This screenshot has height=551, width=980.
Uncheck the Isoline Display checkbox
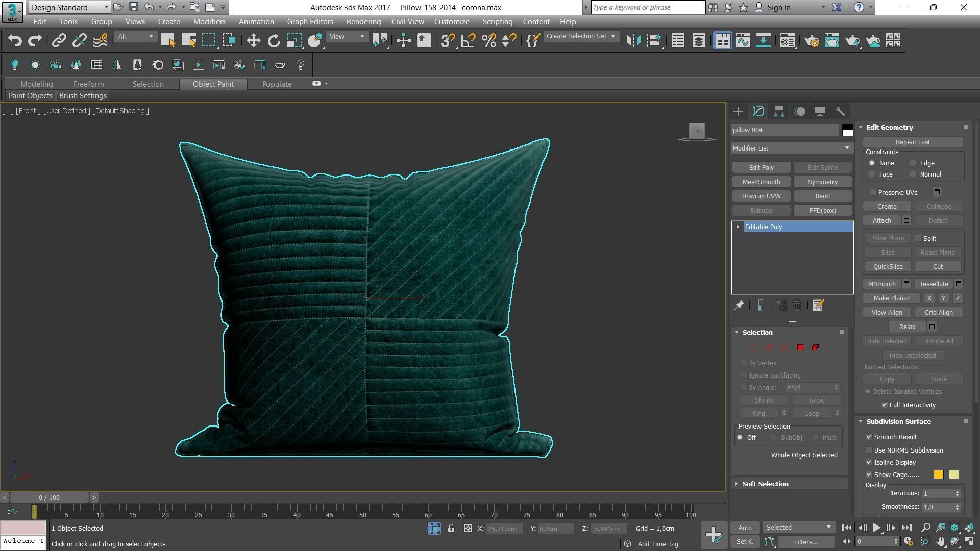[x=869, y=463]
